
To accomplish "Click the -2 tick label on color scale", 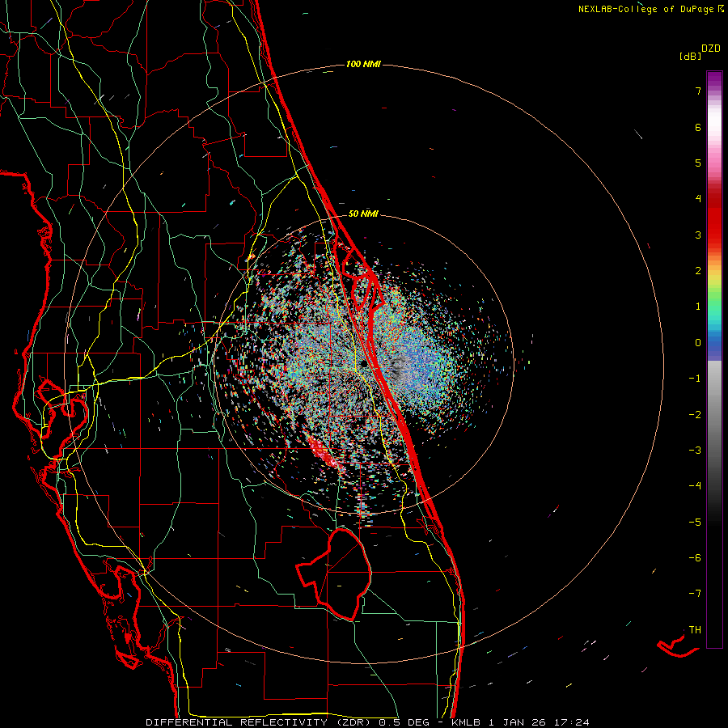I will tap(695, 415).
